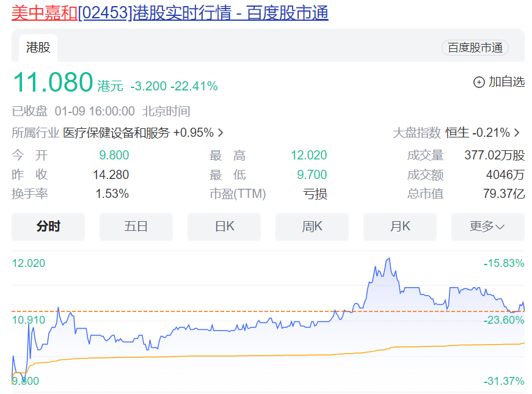
Task: Switch to the 分时 chart tab
Action: (48, 227)
